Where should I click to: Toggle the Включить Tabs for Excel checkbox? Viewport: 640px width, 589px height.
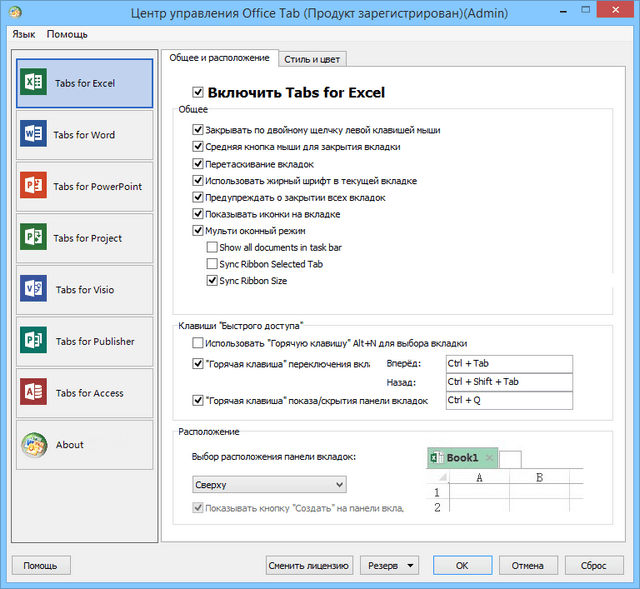pos(198,92)
